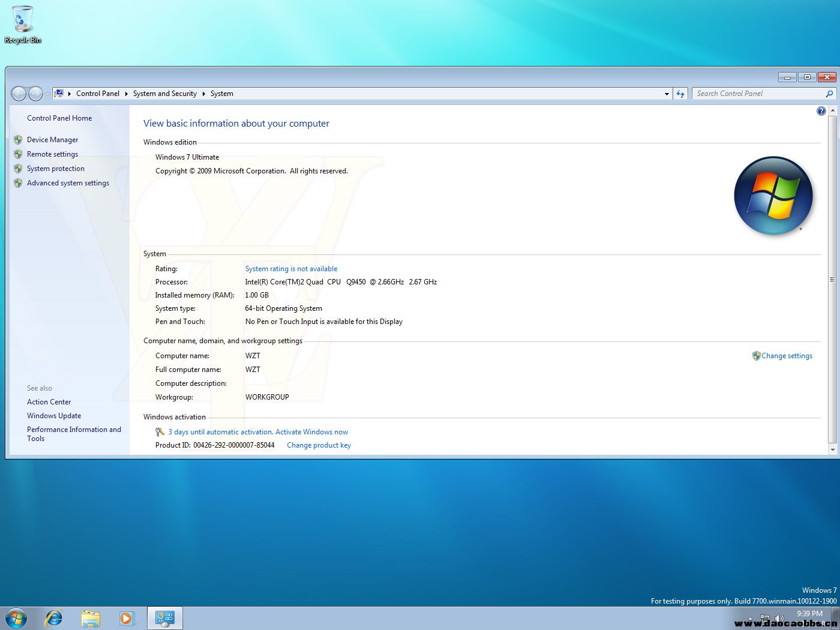Open Internet Explorer from the taskbar
This screenshot has height=630, width=840.
[54, 618]
